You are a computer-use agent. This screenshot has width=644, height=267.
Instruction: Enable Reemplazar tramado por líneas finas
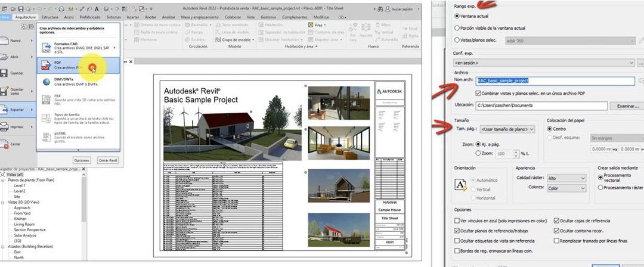tap(556, 241)
